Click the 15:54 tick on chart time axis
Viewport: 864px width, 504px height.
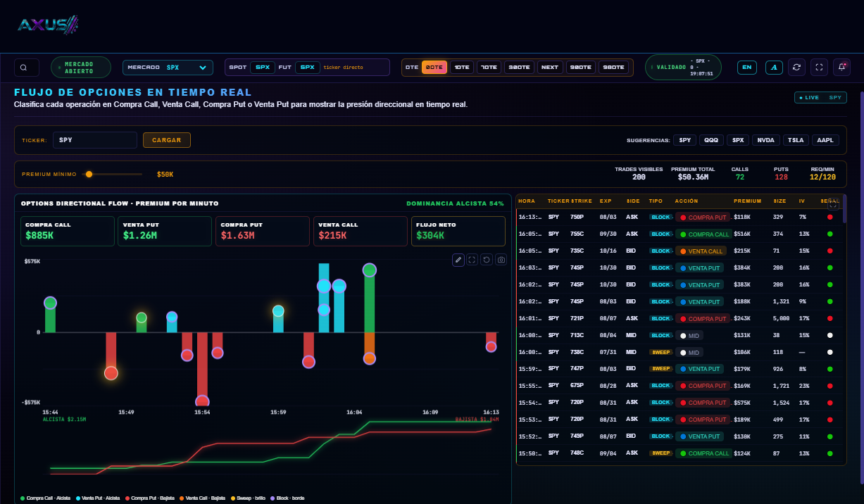pyautogui.click(x=202, y=412)
